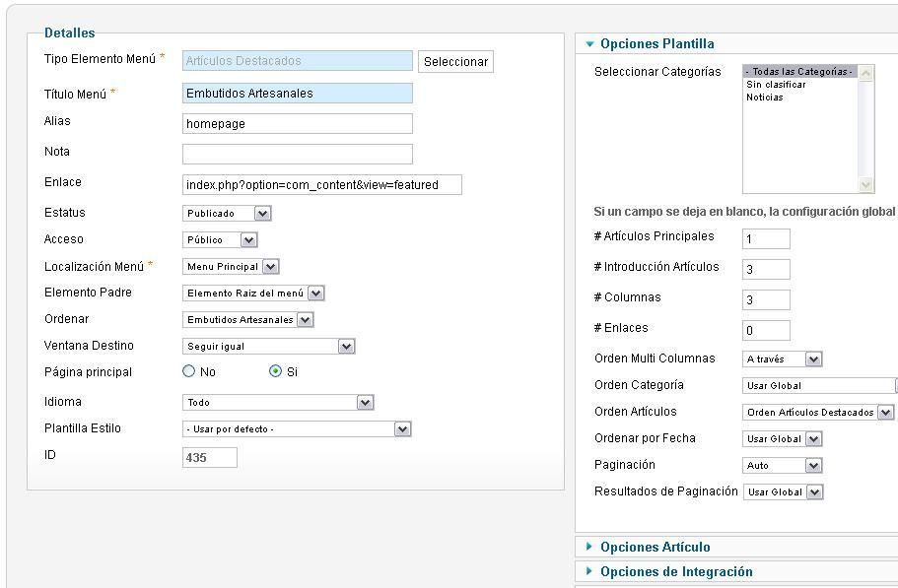Open the Localización Menú dropdown
Screen dimensions: 898x588
(231, 267)
